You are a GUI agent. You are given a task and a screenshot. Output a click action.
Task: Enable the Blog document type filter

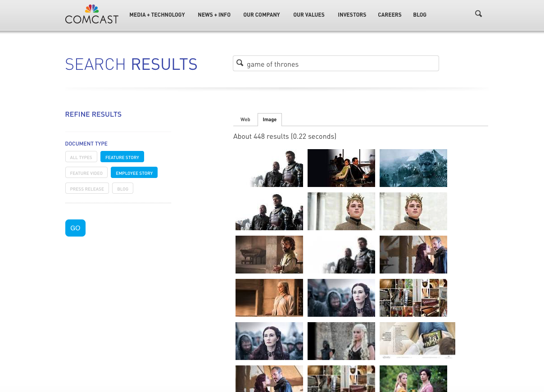[123, 188]
